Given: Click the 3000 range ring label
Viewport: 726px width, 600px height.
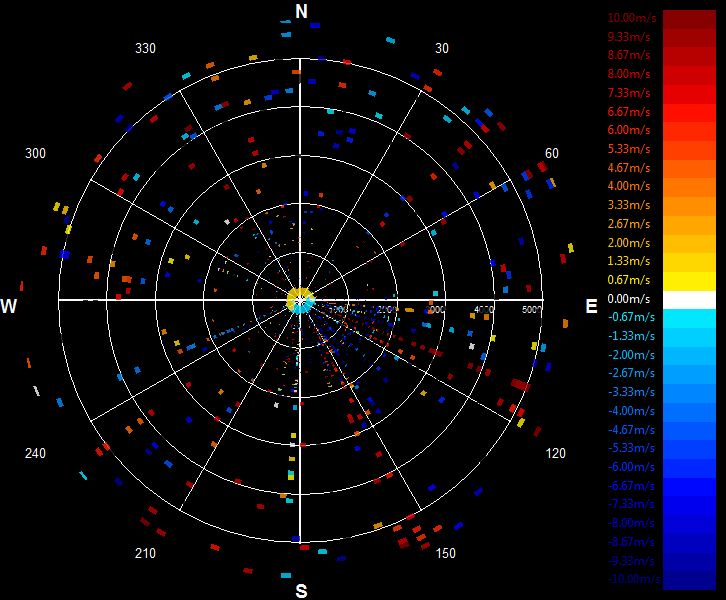Looking at the screenshot, I should pyautogui.click(x=435, y=309).
